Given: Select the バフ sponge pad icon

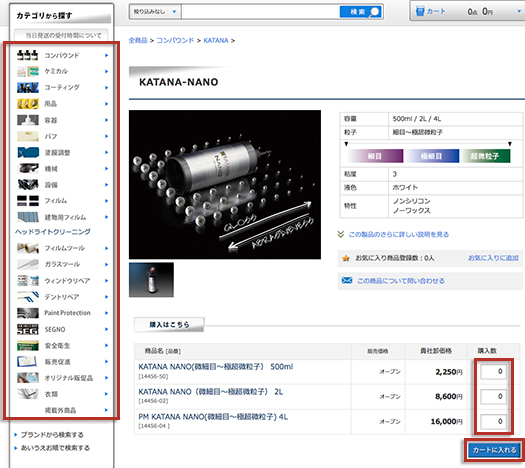Looking at the screenshot, I should (x=27, y=136).
